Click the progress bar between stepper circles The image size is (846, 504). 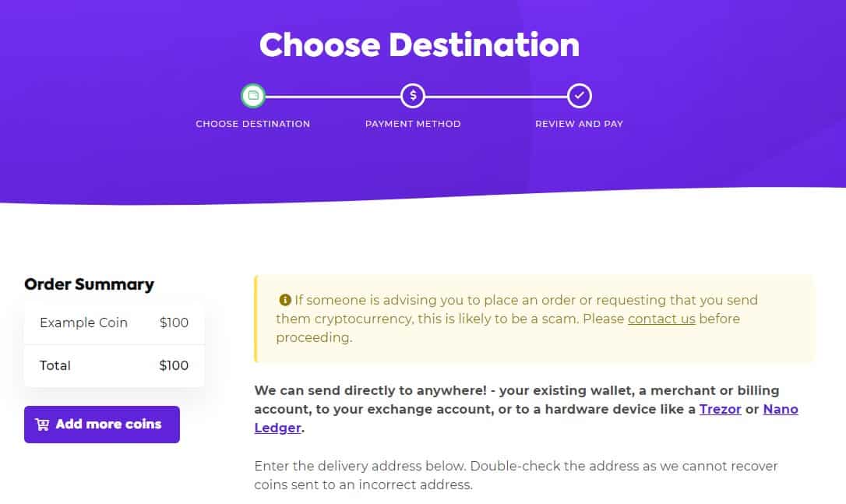pos(335,94)
